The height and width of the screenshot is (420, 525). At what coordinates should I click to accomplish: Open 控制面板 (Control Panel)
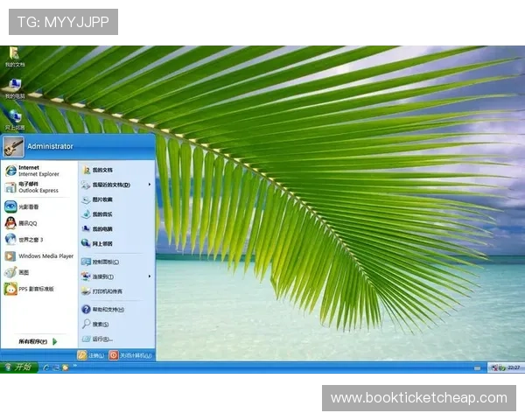pyautogui.click(x=105, y=262)
